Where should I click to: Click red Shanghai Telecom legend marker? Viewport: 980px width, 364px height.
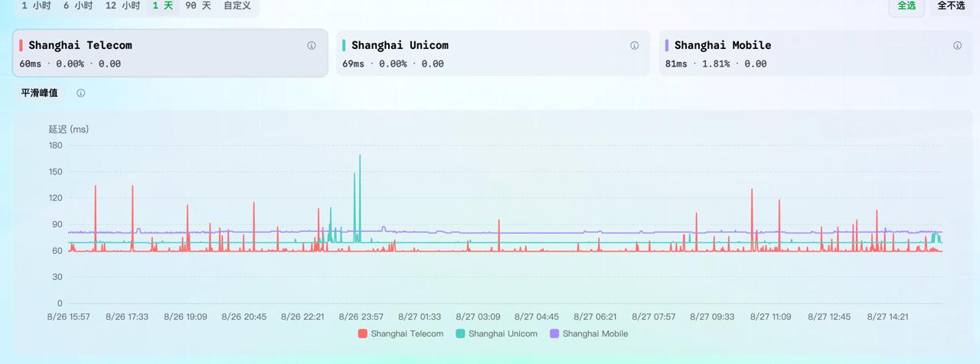pos(363,333)
